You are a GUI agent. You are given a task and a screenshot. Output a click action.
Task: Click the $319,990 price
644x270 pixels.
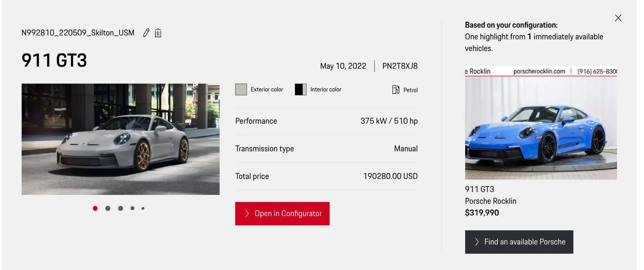(482, 213)
